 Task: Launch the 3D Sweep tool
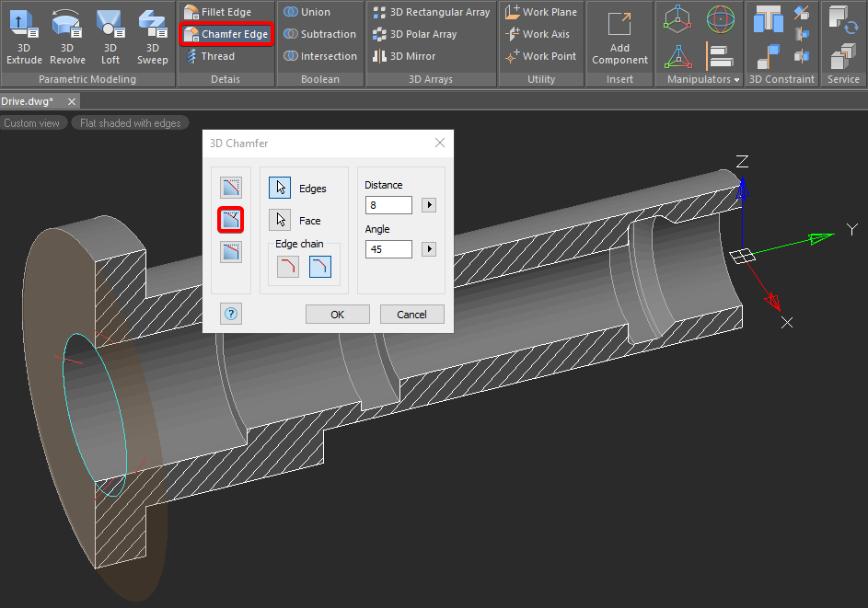pos(152,37)
